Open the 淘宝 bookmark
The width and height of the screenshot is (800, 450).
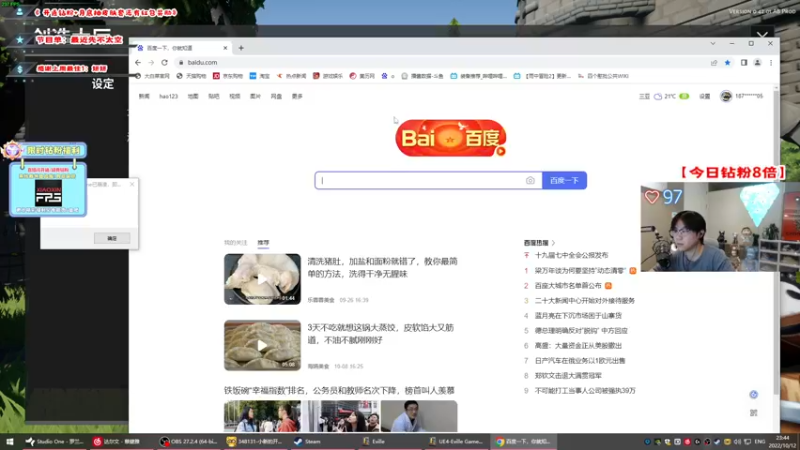260,76
